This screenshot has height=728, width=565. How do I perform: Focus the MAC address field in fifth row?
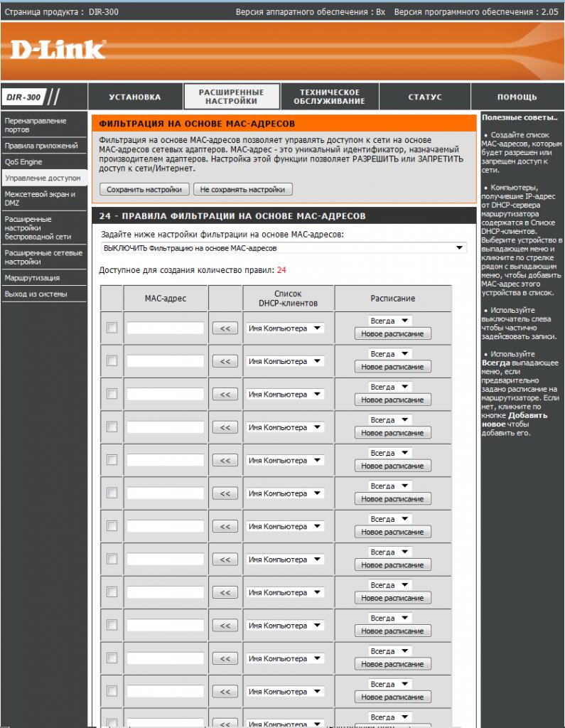[166, 460]
